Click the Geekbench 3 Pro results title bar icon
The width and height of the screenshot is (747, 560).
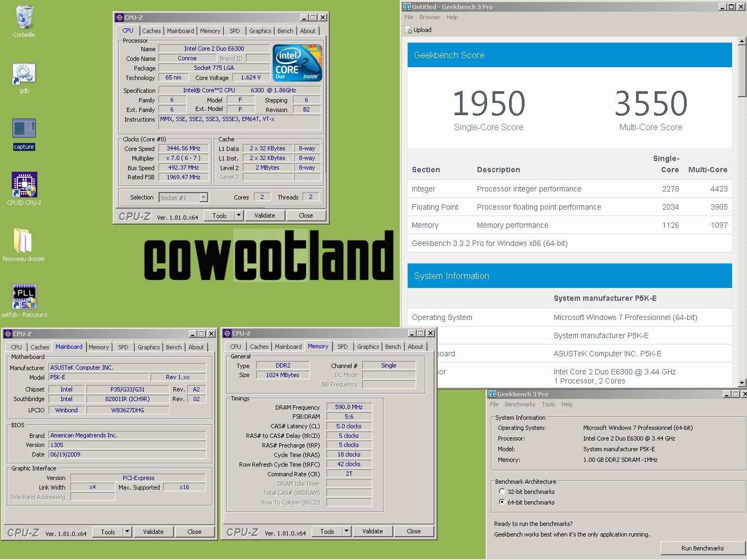pos(407,7)
